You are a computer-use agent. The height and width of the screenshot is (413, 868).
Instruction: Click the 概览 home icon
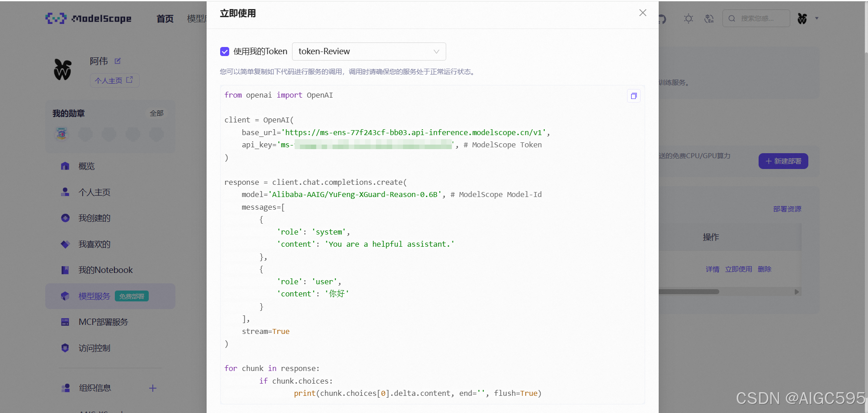point(65,166)
